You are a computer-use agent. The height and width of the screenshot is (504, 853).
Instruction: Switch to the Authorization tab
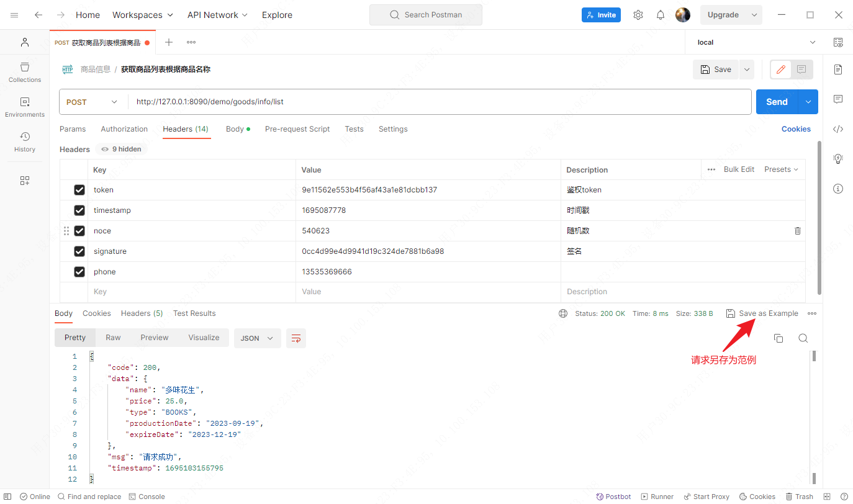click(x=124, y=129)
